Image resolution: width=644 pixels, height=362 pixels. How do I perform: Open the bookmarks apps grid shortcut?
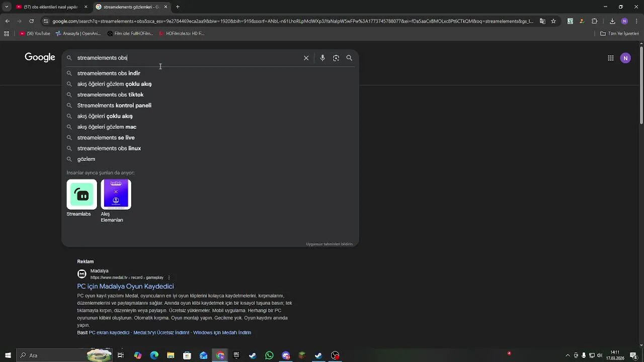(7, 34)
